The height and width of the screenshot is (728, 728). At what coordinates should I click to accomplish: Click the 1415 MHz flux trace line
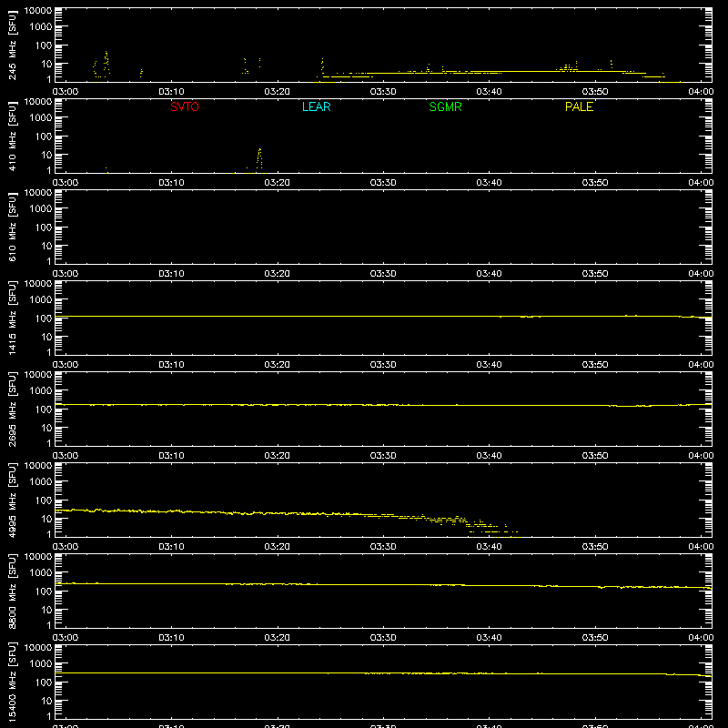click(383, 316)
